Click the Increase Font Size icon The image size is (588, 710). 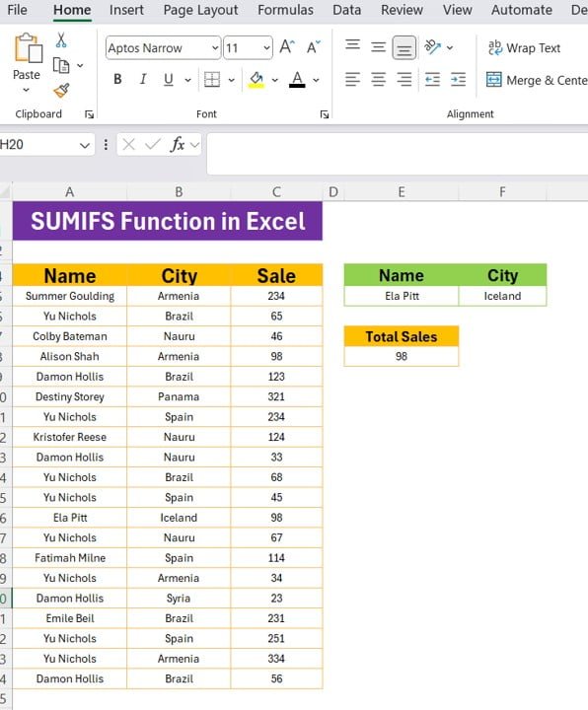(287, 47)
